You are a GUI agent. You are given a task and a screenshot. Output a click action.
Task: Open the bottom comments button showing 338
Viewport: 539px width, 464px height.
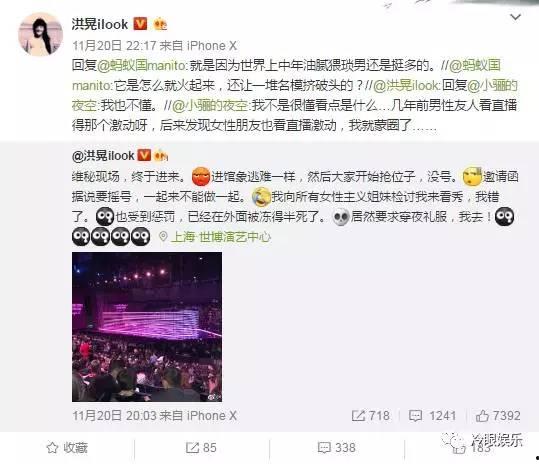[x=336, y=448]
